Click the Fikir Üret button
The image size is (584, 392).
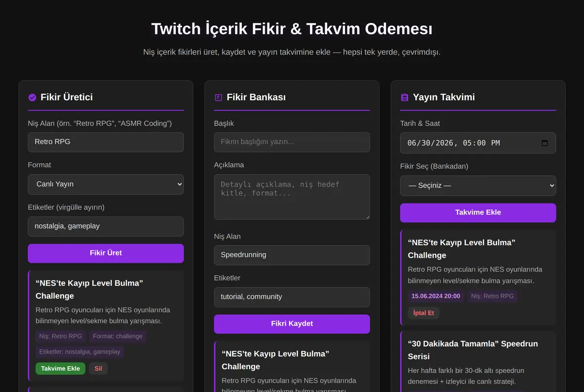(x=106, y=253)
